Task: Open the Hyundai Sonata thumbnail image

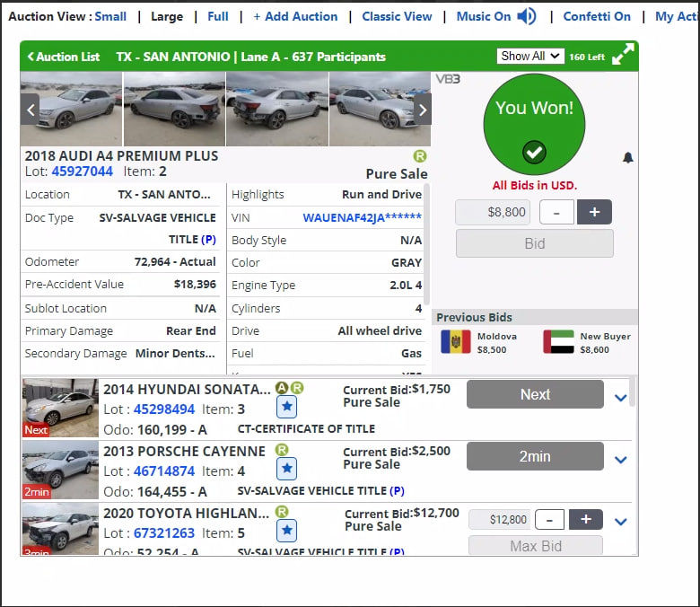Action: 60,408
